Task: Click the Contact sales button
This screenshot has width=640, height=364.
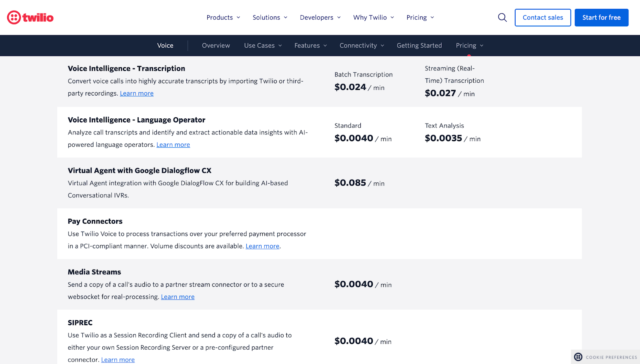Action: coord(542,18)
